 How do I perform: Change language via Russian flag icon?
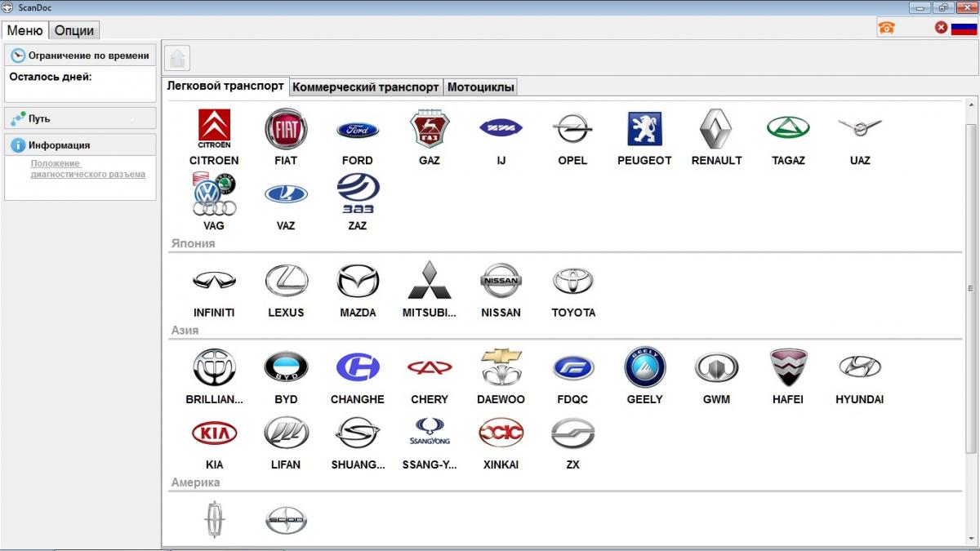[x=964, y=28]
